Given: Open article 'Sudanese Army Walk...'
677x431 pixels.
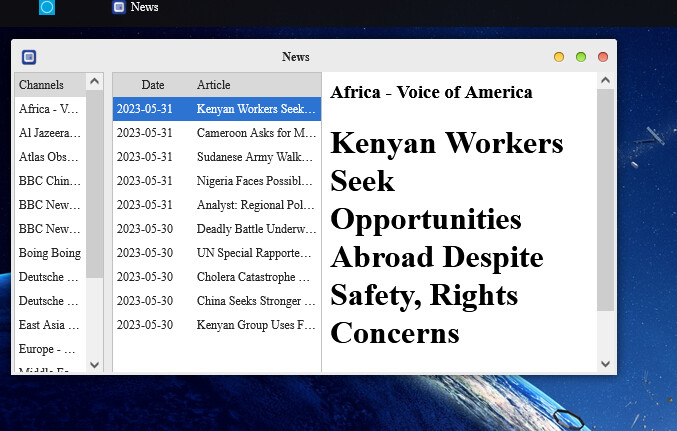Looking at the screenshot, I should pos(217,157).
